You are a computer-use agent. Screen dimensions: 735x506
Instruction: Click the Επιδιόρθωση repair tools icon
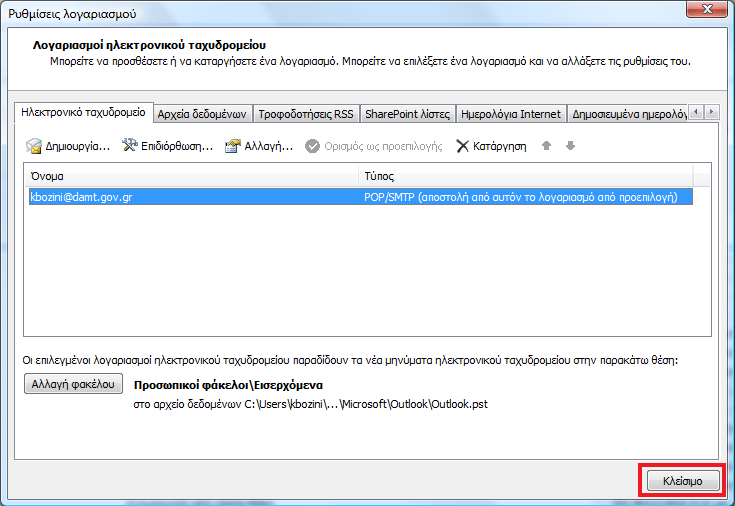129,145
